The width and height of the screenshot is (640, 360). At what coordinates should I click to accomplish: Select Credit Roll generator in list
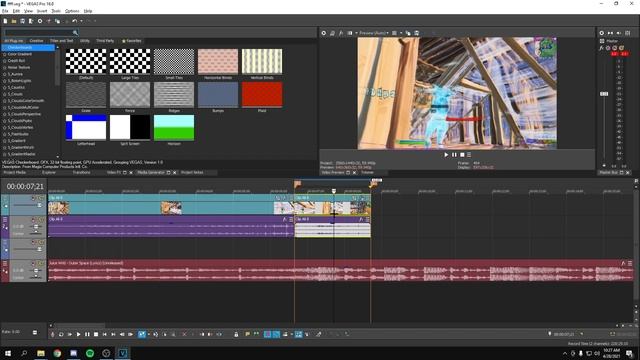coord(16,61)
